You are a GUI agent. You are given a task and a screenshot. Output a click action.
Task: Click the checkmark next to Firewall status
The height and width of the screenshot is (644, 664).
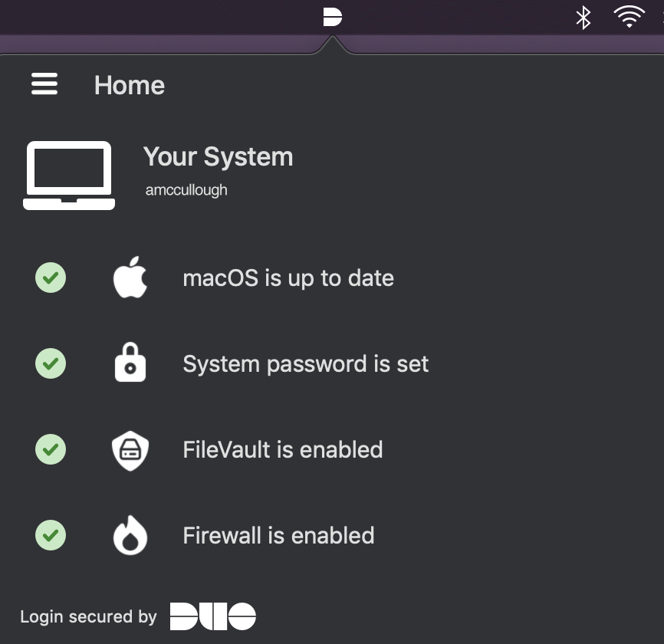(x=51, y=535)
